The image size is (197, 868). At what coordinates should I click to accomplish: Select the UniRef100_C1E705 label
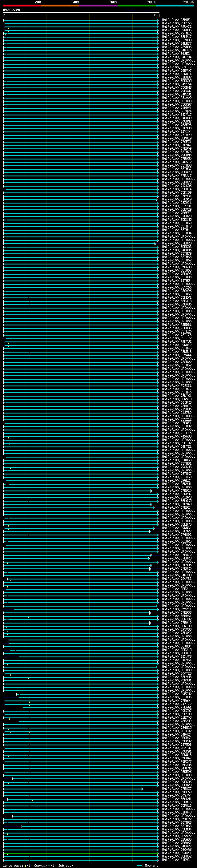pos(177,718)
